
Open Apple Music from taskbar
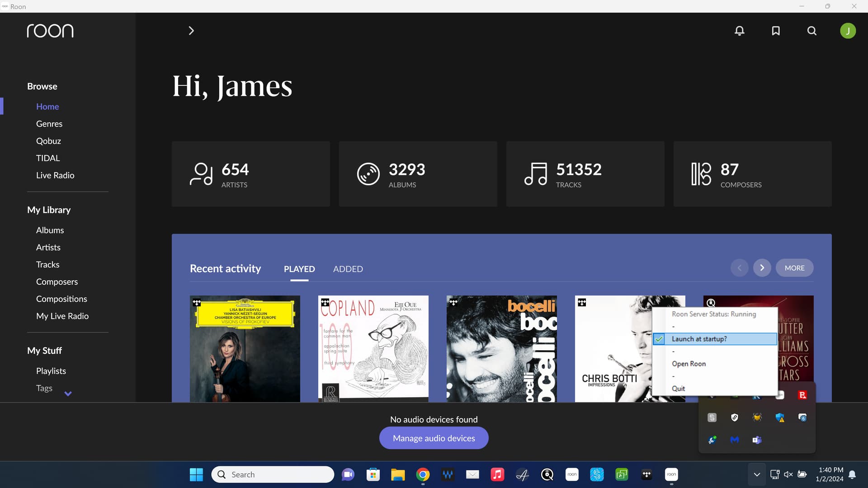[x=497, y=474]
